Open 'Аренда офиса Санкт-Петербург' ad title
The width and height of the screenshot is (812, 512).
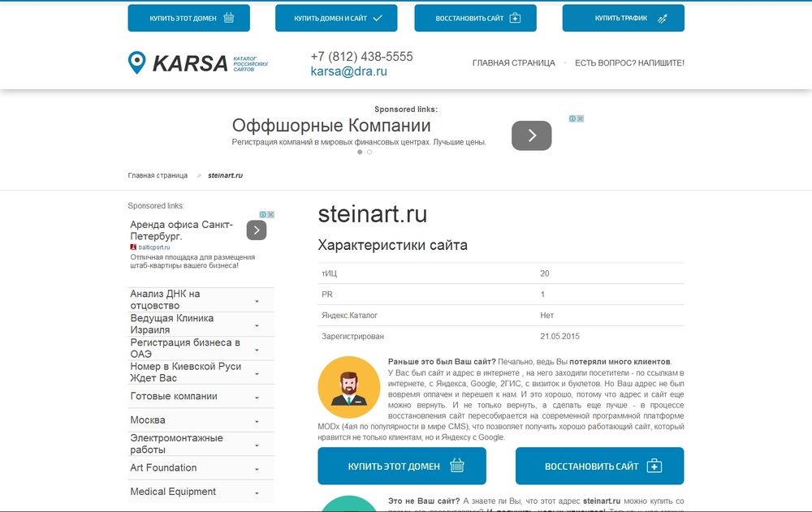(x=181, y=230)
